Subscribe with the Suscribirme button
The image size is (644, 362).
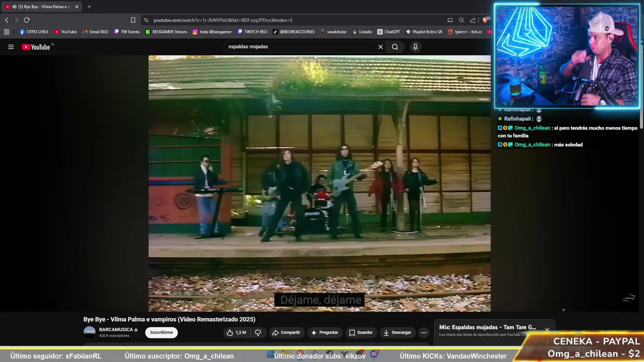pos(162,332)
